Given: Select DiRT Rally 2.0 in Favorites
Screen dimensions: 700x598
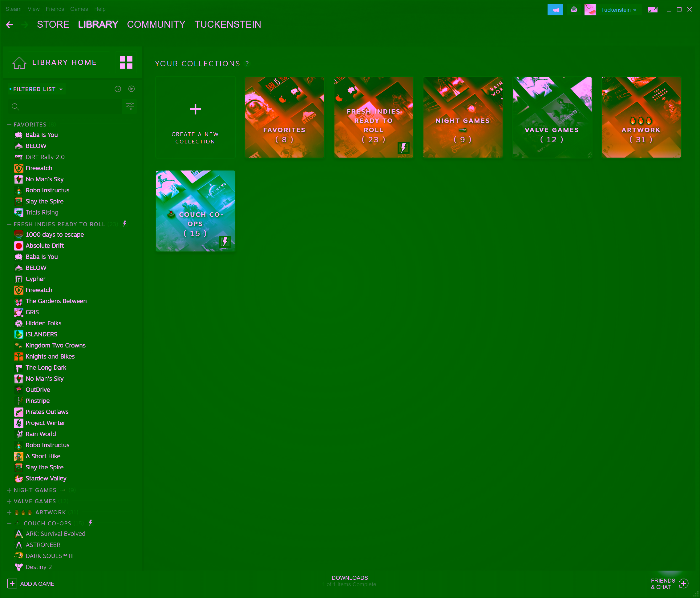Looking at the screenshot, I should [x=45, y=157].
